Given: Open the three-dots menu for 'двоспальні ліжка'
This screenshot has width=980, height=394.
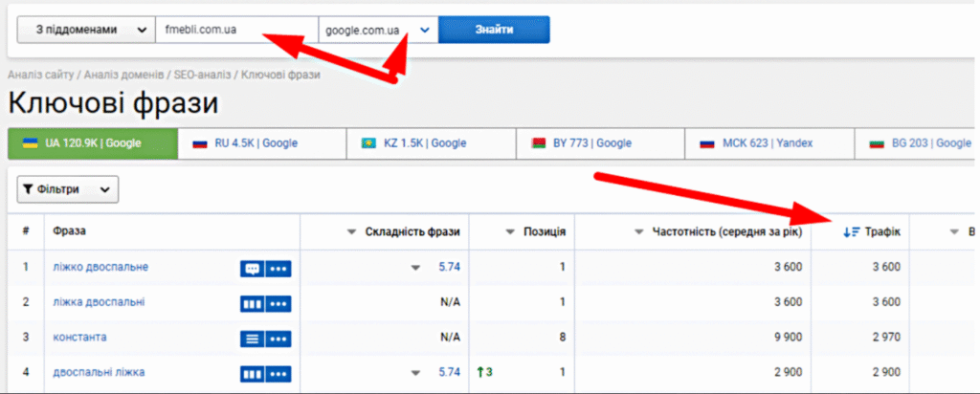Looking at the screenshot, I should click(278, 372).
